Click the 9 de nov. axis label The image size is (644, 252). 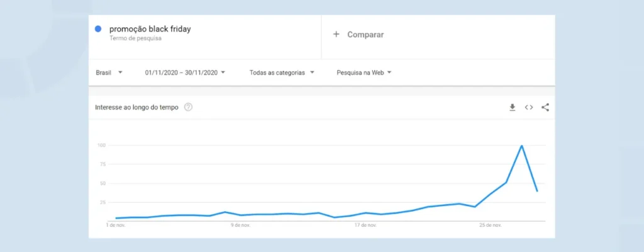point(240,226)
